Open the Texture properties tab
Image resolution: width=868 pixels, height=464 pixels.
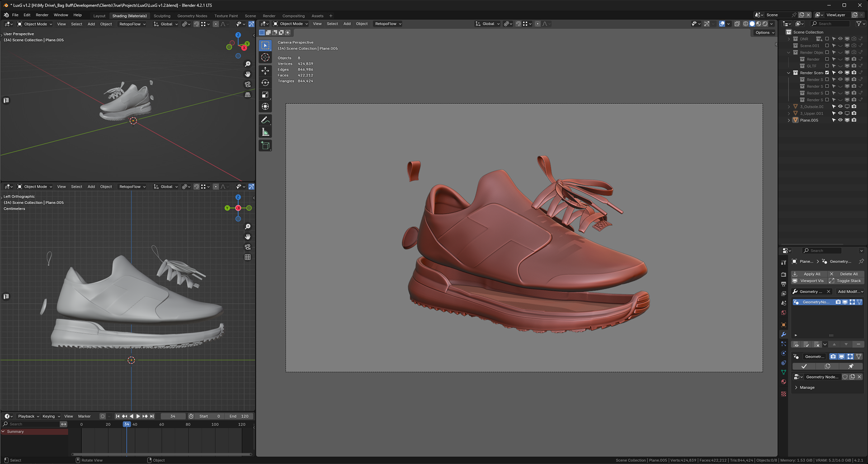coord(783,394)
